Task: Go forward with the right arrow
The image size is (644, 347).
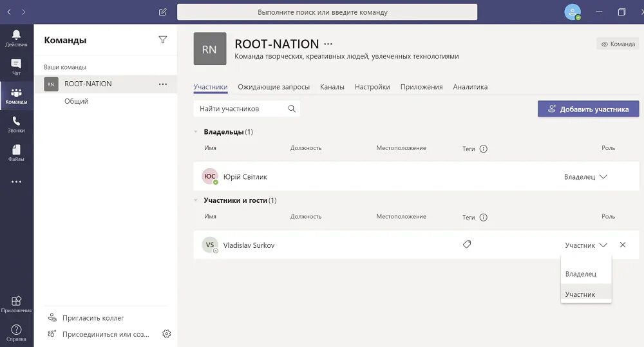Action: 23,12
